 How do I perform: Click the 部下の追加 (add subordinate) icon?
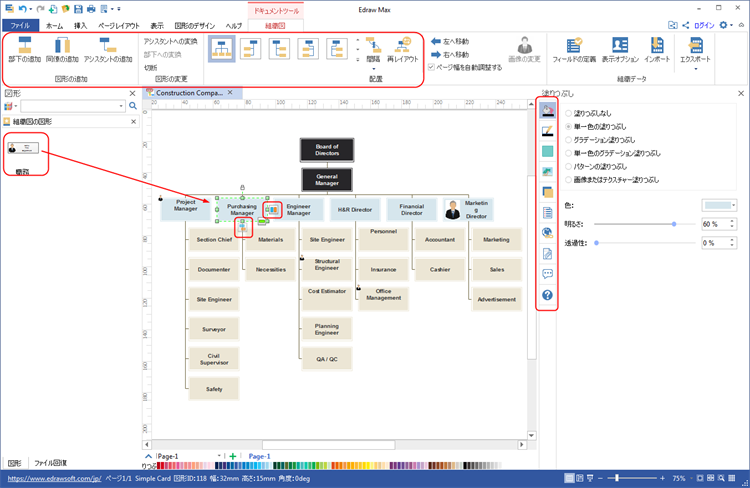tap(24, 46)
